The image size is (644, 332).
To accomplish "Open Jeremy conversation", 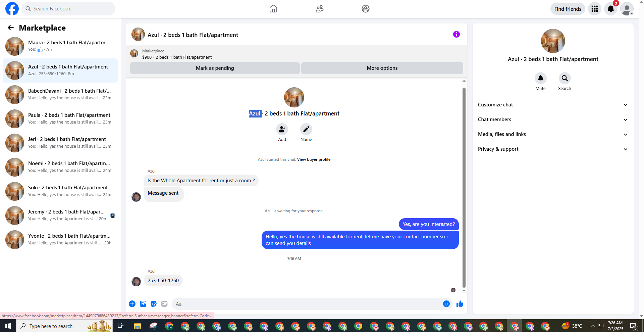I will (x=60, y=215).
